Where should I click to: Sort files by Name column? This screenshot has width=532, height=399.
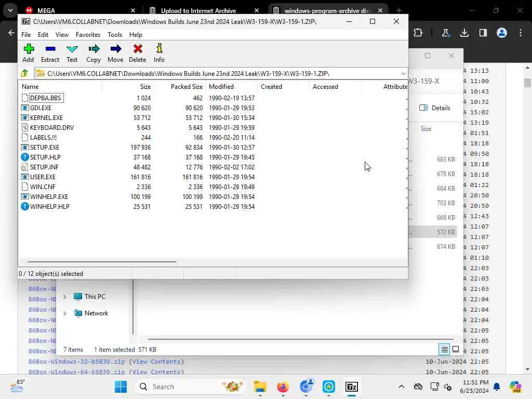(x=60, y=87)
